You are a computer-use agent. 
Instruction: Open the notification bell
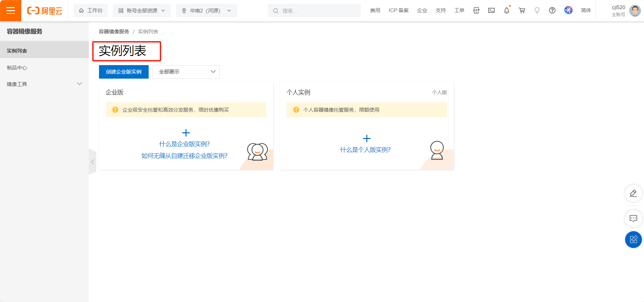506,10
